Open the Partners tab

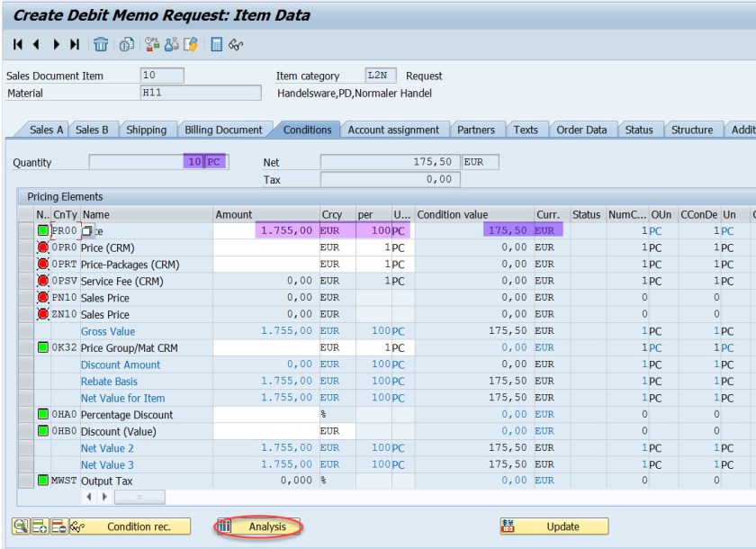475,130
